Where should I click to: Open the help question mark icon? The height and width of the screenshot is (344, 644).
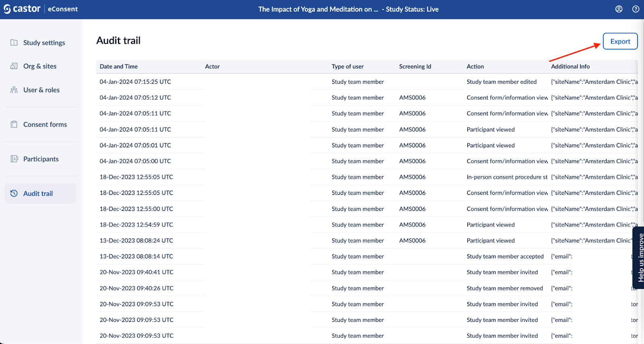[636, 9]
